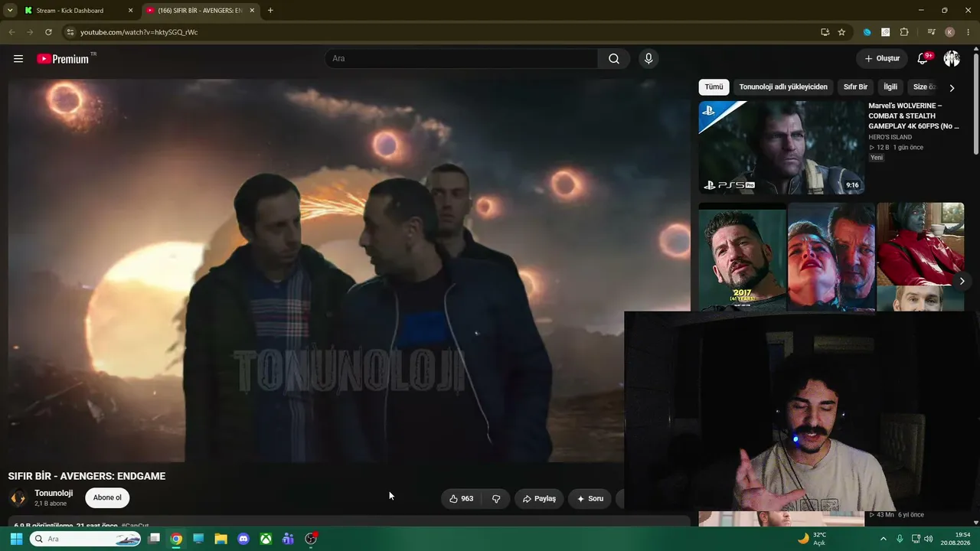This screenshot has width=980, height=551.
Task: Open Marvel's WOLVERINE gameplay title link
Action: pos(914,116)
